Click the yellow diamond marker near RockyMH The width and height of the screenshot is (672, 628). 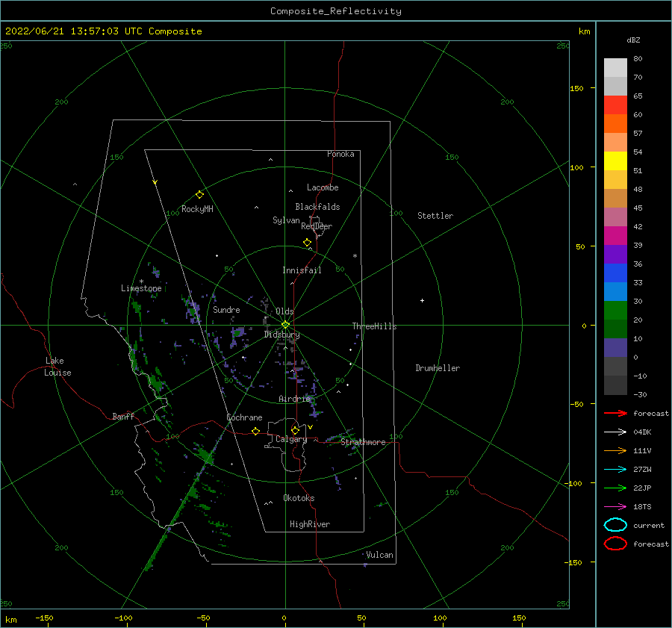click(199, 195)
